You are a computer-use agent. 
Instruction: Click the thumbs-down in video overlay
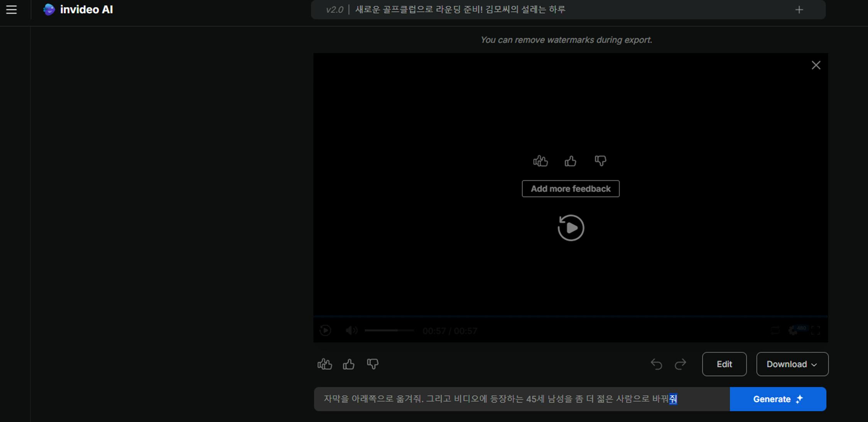[x=600, y=161]
